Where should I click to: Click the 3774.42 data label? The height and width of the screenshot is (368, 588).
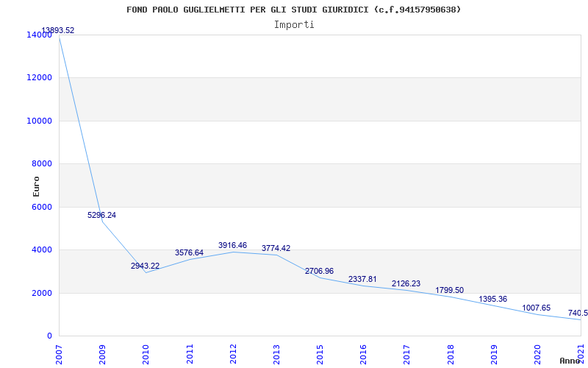[276, 248]
